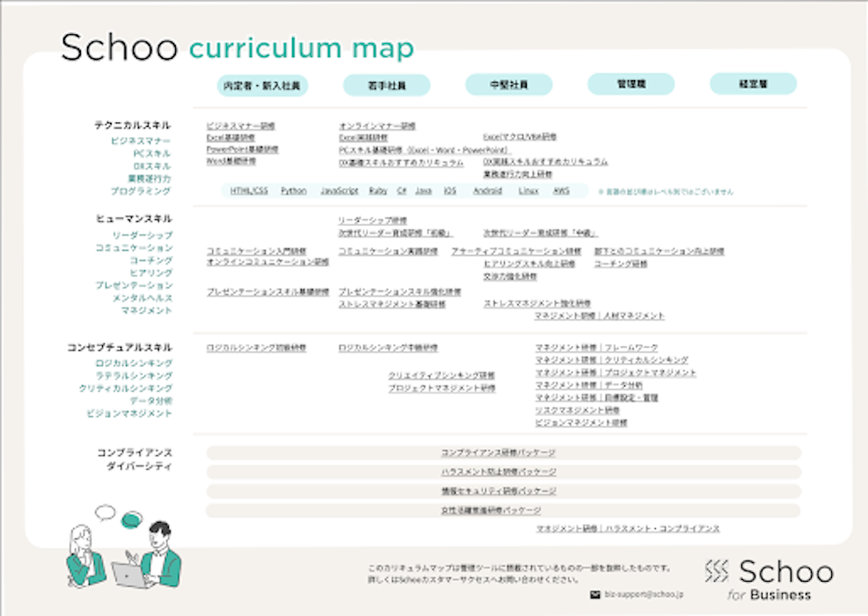Screen dimensions: 868x616
Task: Open the PowerPoint基礎研修 link
Action: tap(243, 150)
